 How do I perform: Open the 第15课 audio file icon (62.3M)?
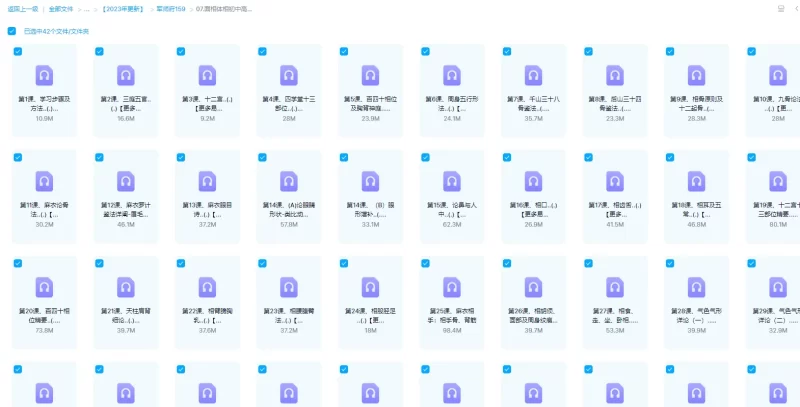tap(451, 180)
